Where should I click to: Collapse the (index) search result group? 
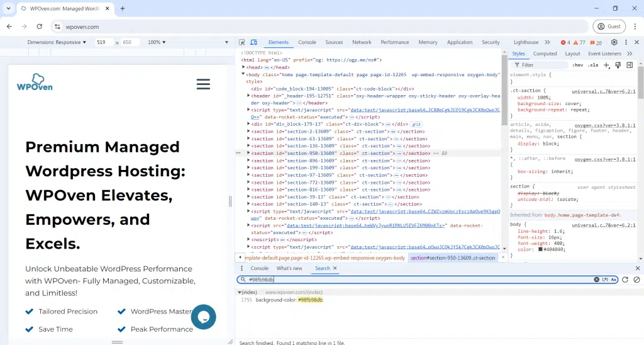coord(240,292)
